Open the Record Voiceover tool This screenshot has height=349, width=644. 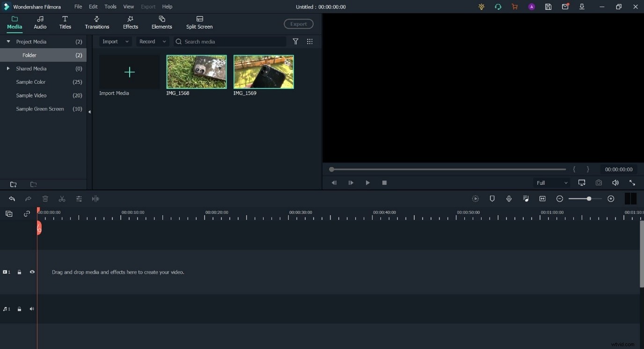[509, 198]
